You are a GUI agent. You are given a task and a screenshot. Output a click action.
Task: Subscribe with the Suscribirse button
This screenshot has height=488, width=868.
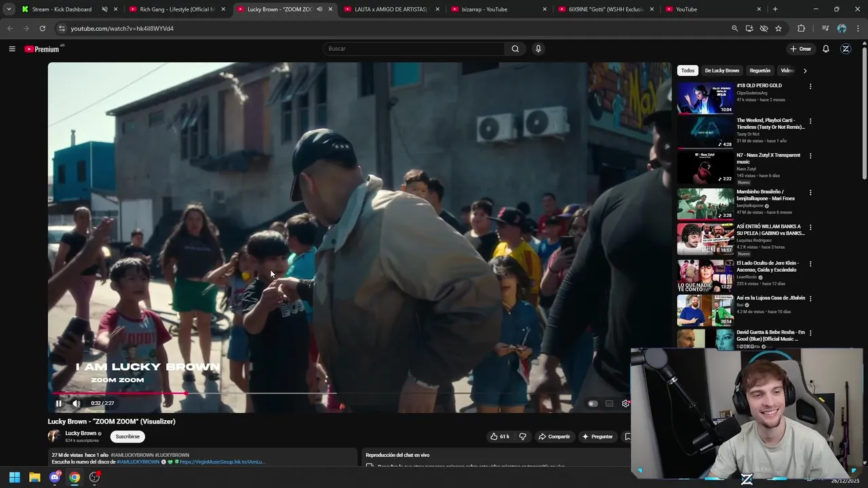click(127, 436)
